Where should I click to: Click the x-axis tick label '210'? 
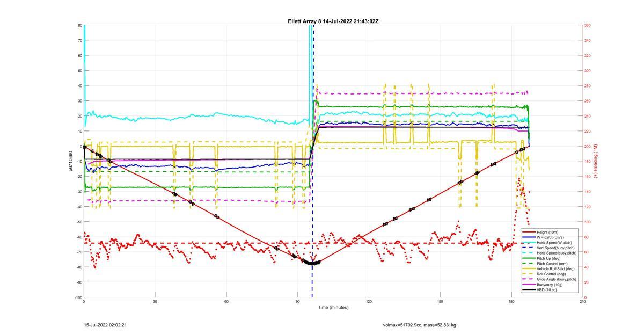(583, 301)
